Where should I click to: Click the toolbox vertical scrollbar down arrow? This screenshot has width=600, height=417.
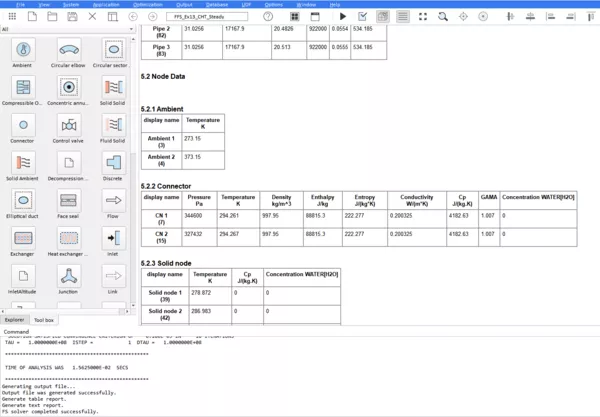133,305
